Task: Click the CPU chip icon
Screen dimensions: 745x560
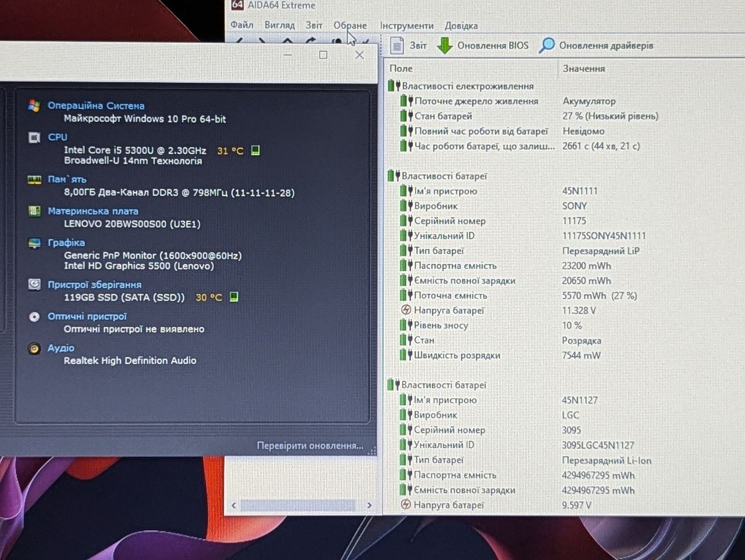Action: [34, 137]
